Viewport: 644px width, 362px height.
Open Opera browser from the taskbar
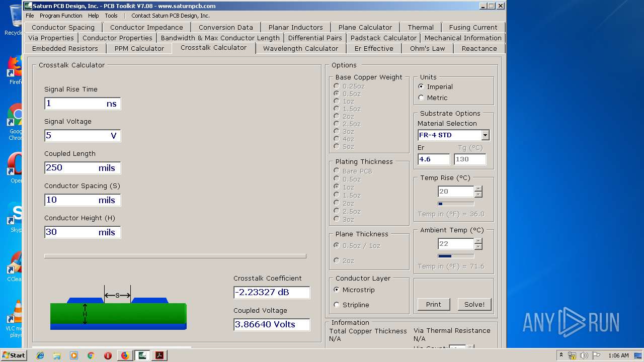[108, 355]
